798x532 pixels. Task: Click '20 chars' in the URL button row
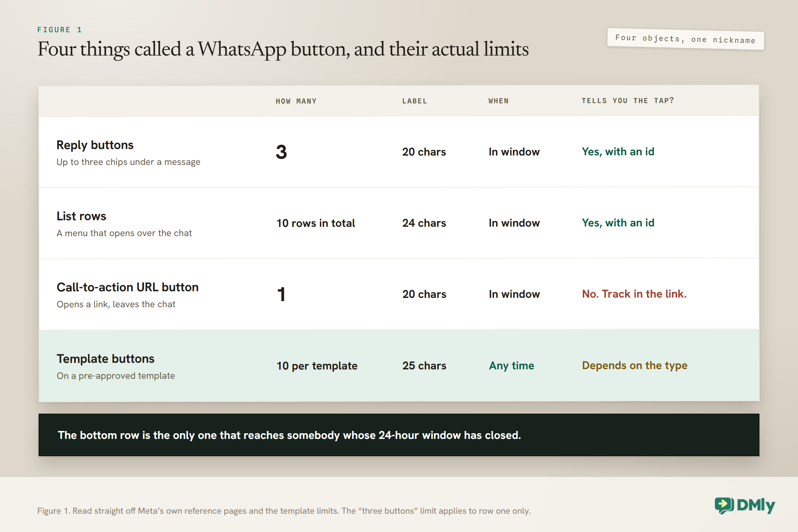click(424, 294)
